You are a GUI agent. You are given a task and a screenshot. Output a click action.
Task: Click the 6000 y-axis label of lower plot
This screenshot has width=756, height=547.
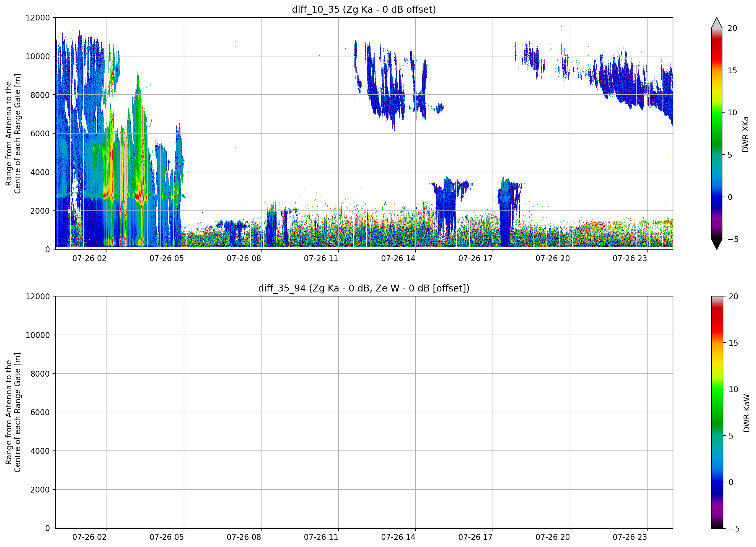coord(40,412)
